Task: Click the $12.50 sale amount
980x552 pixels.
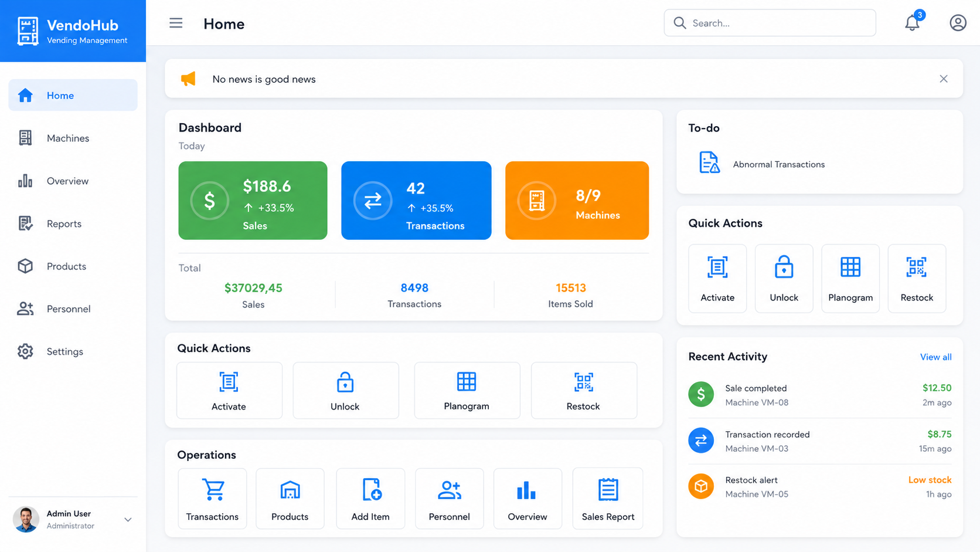Action: (x=937, y=388)
